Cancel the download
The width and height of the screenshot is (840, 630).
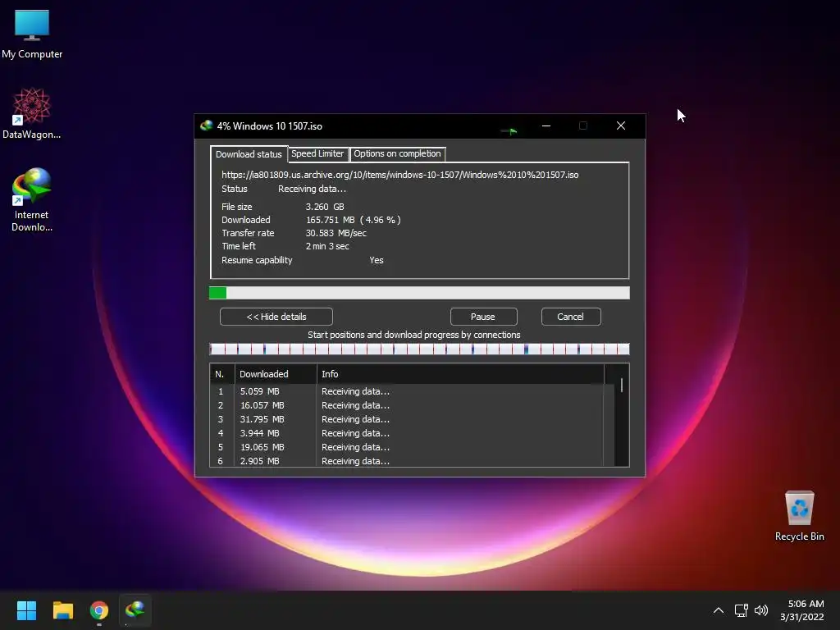point(571,317)
